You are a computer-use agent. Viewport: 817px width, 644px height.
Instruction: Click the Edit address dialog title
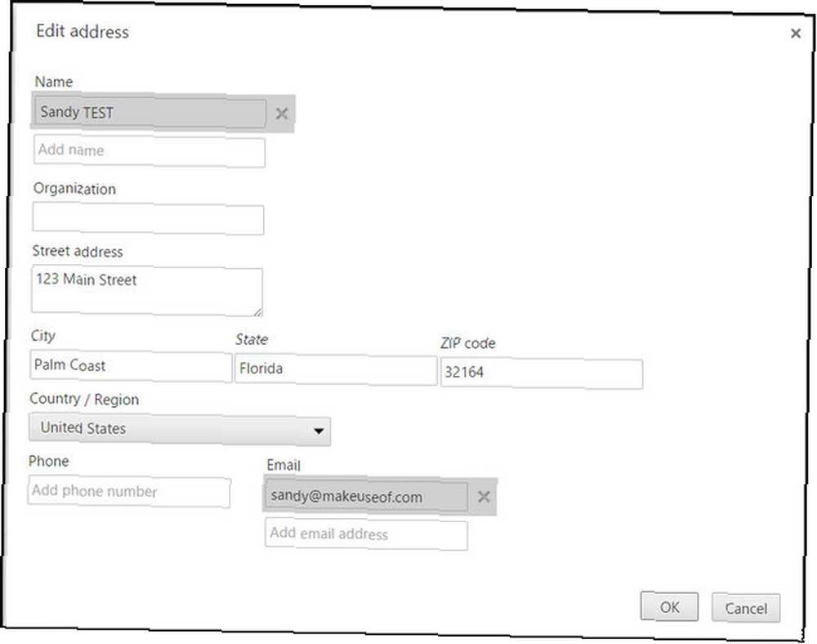tap(83, 32)
